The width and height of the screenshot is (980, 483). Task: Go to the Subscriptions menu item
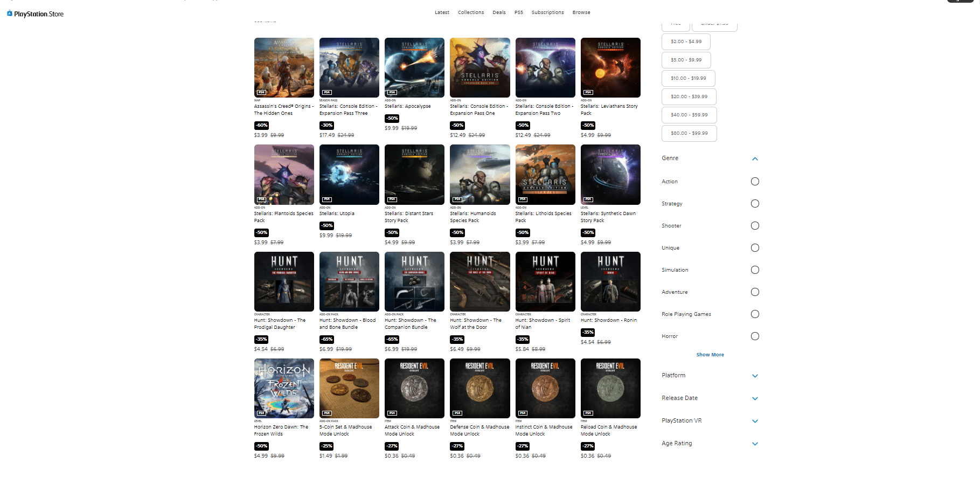pyautogui.click(x=547, y=12)
